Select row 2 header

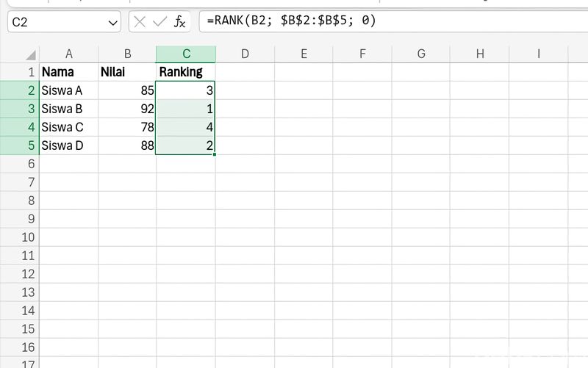click(x=20, y=90)
